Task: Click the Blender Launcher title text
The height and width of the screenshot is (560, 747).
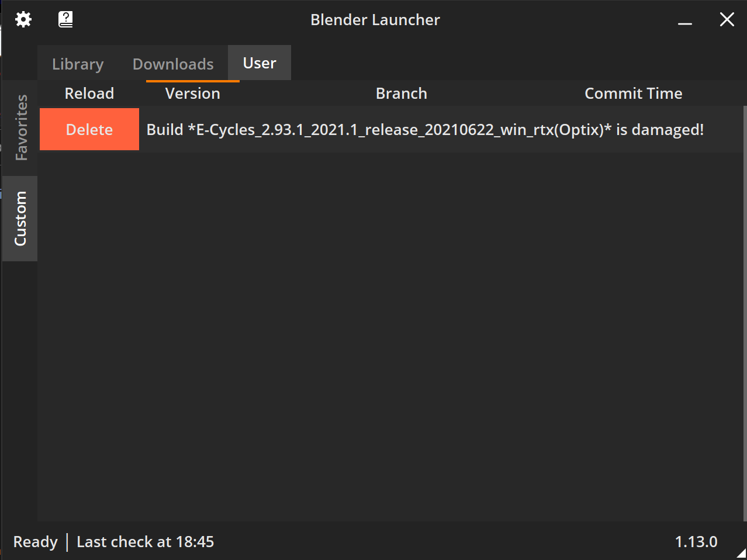Action: click(375, 19)
